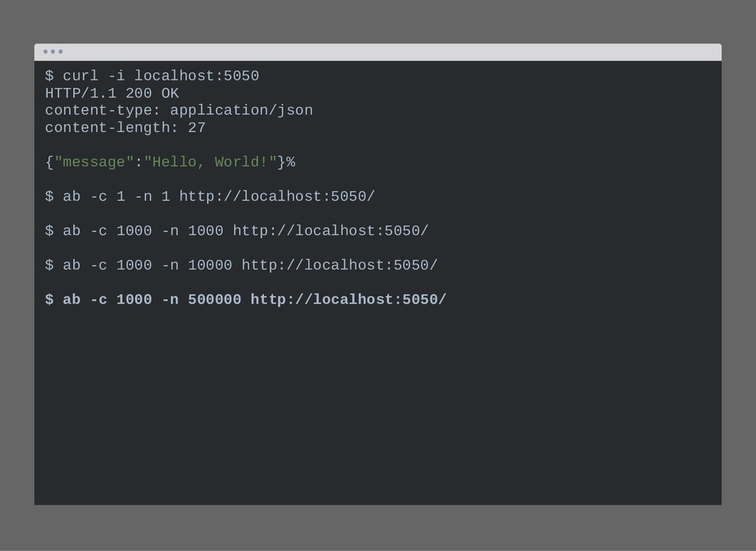This screenshot has width=756, height=551.
Task: Click the bold 500000 request count
Action: coord(215,300)
